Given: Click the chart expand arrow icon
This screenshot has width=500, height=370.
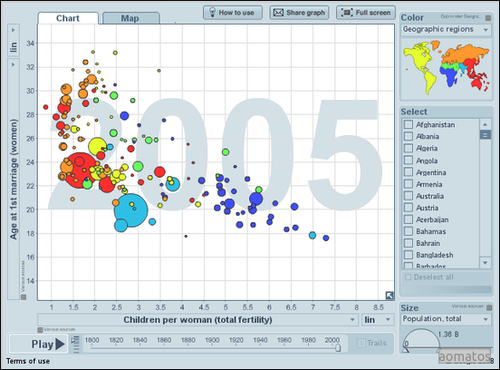Looking at the screenshot, I should pyautogui.click(x=389, y=295).
